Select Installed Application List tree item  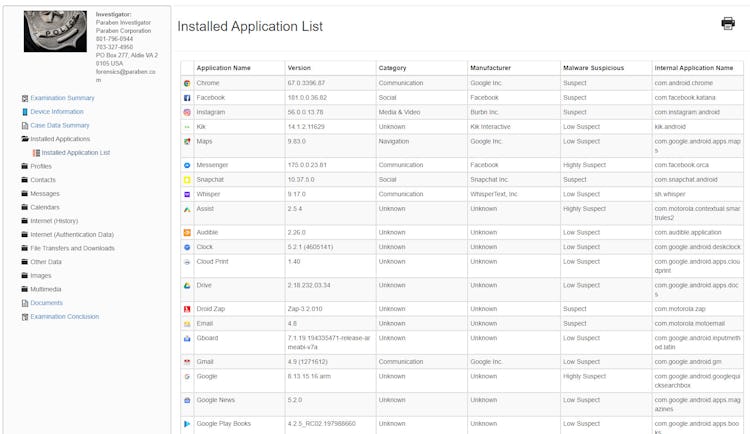(75, 153)
